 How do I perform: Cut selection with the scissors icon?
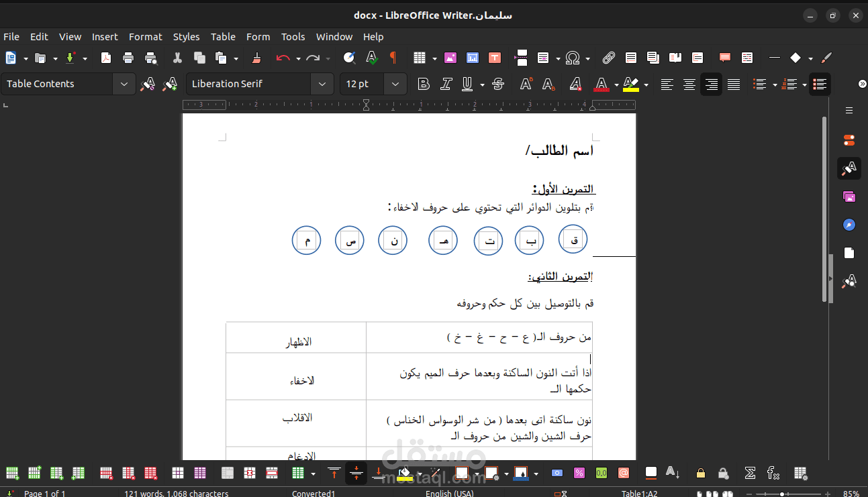pyautogui.click(x=177, y=58)
